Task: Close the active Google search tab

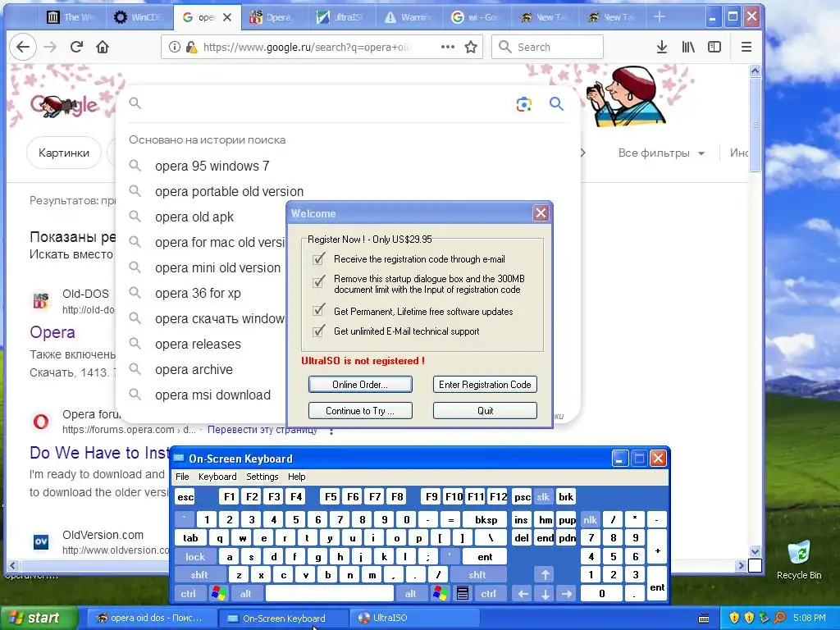Action: pyautogui.click(x=227, y=17)
